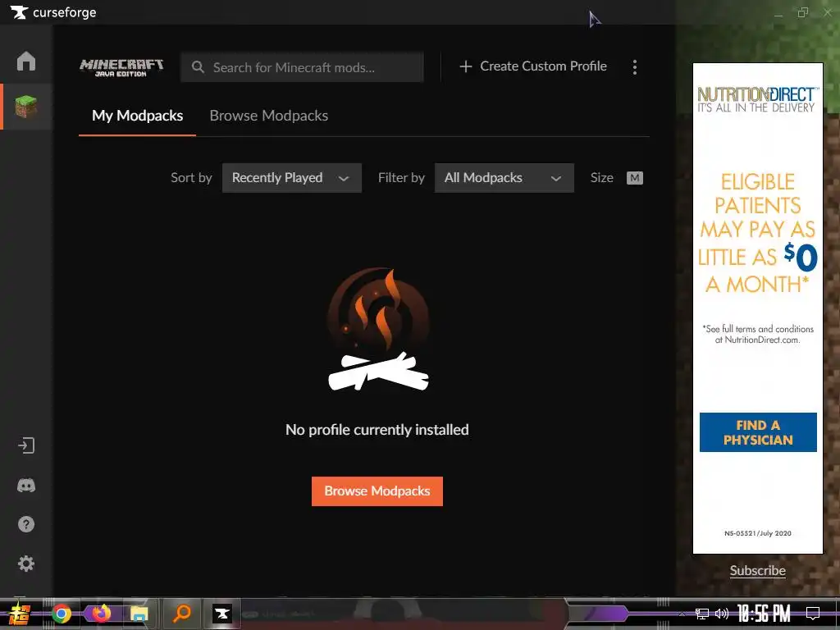Click the 10:56 PM clock
Image resolution: width=840 pixels, height=630 pixels.
(764, 614)
